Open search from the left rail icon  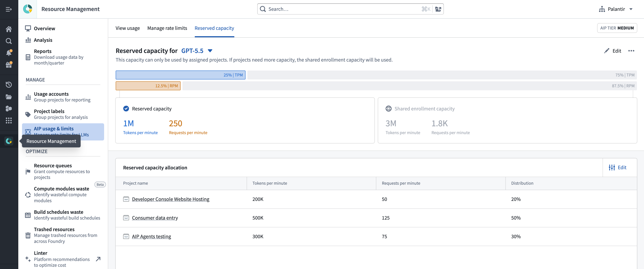coord(9,41)
